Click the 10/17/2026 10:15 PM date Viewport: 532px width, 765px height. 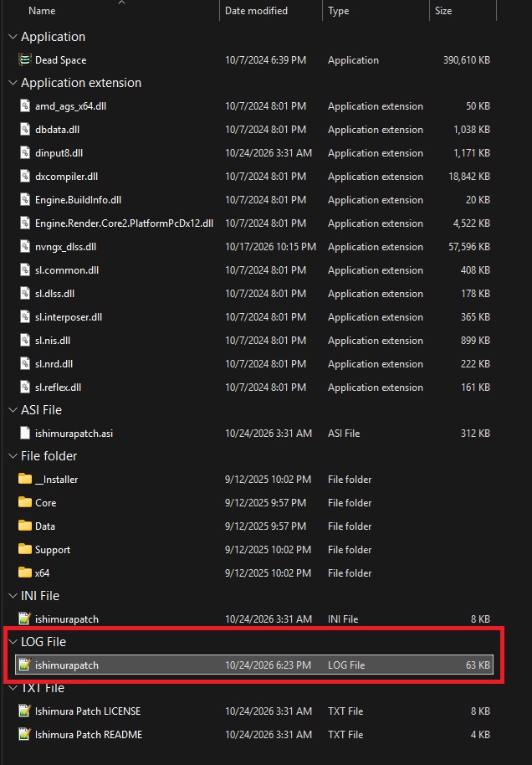[270, 246]
